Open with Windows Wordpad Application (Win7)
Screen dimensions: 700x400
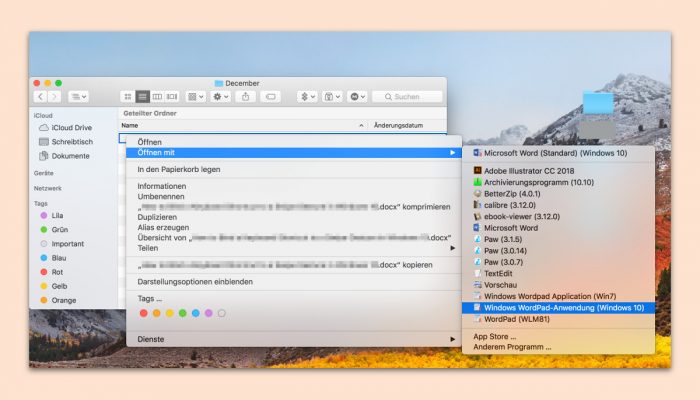click(x=558, y=296)
